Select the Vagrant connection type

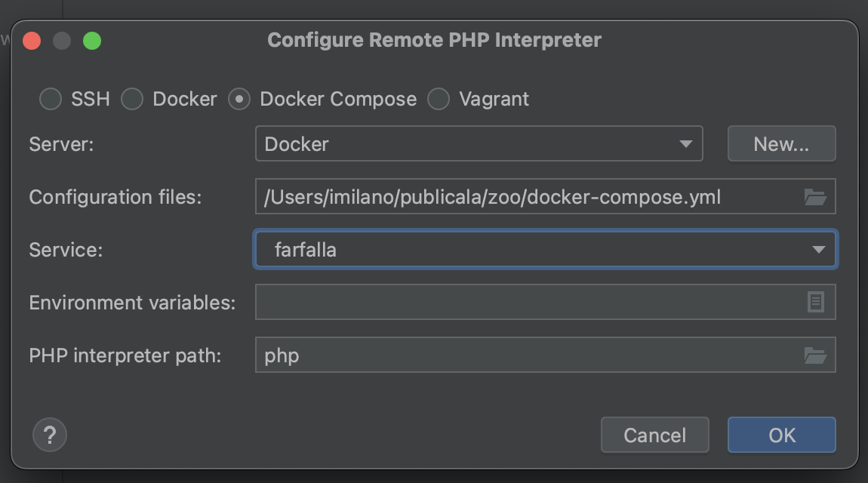439,99
